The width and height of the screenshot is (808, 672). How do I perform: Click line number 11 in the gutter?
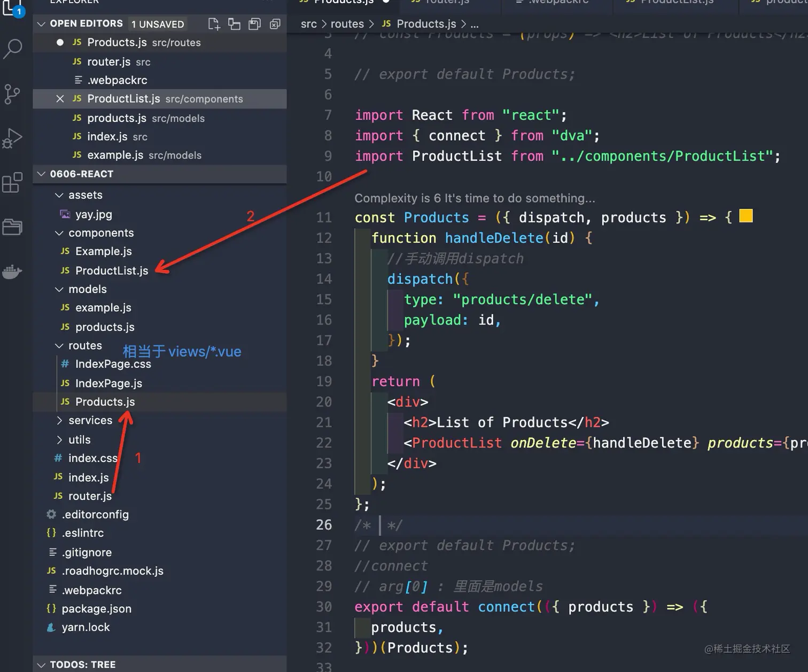(324, 218)
